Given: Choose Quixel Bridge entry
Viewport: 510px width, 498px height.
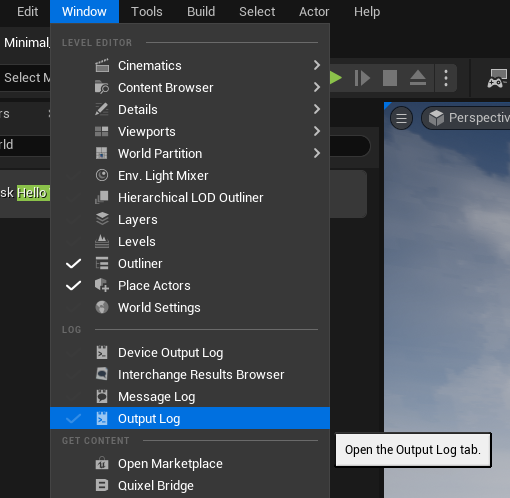Looking at the screenshot, I should coord(190,485).
